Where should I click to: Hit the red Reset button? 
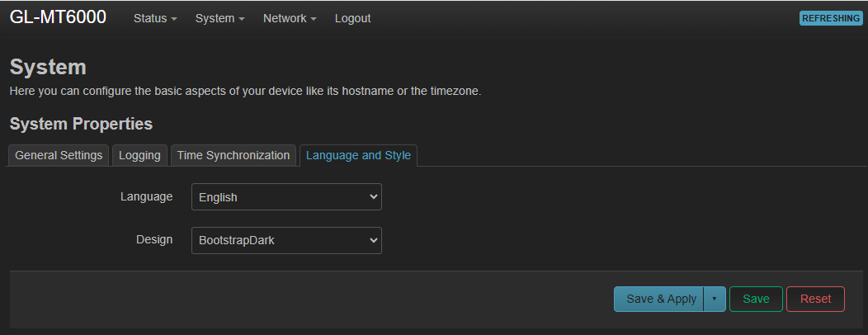pos(815,299)
